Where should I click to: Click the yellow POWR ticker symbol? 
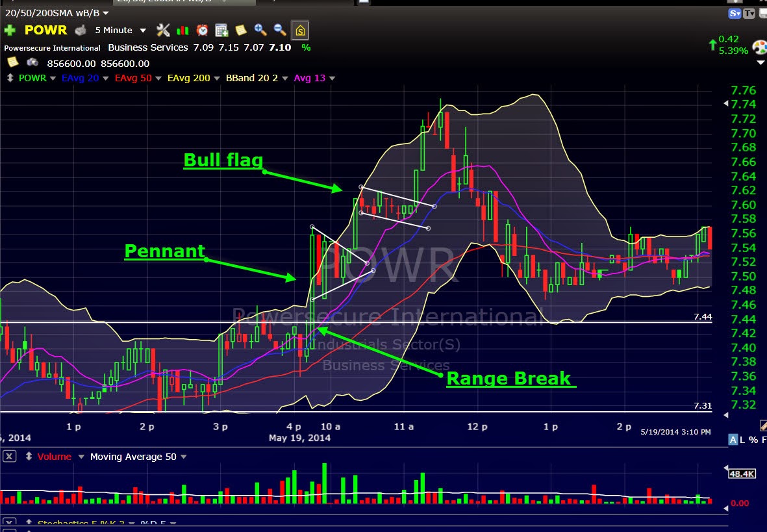[x=45, y=30]
